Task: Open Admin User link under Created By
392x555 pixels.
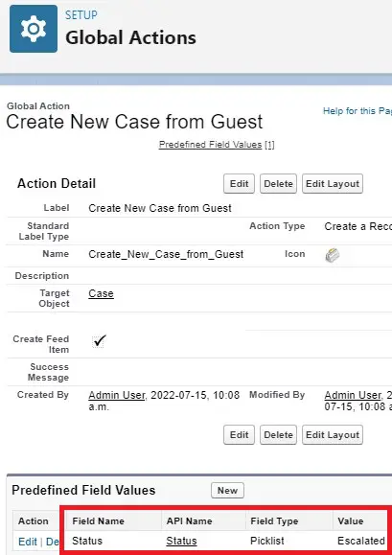Action: point(117,395)
